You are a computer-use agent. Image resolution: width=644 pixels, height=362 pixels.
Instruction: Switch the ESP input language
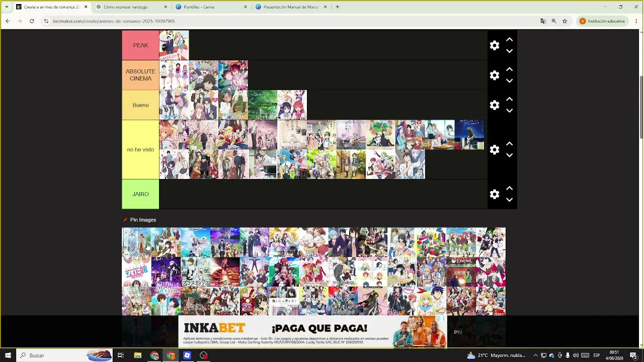coord(596,355)
